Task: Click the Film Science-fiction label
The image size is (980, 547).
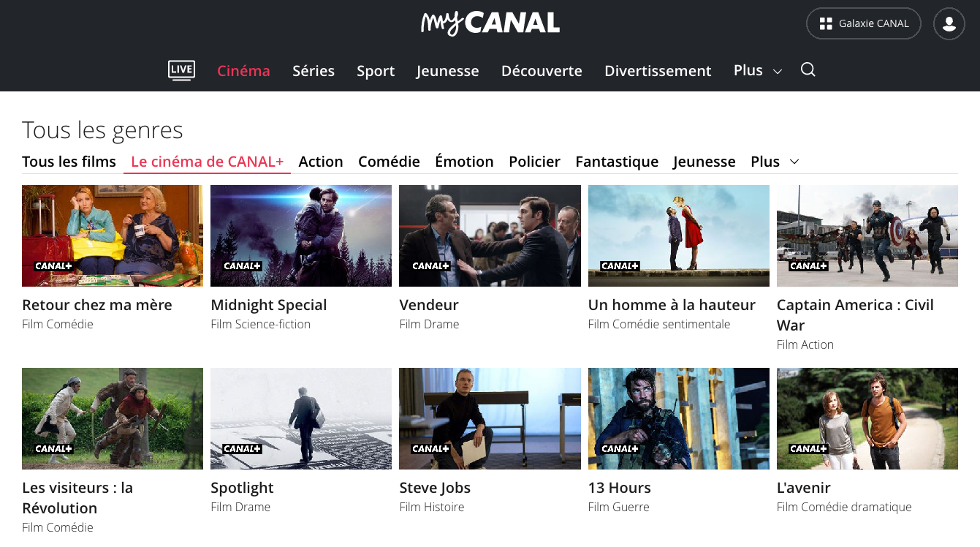Action: point(261,324)
